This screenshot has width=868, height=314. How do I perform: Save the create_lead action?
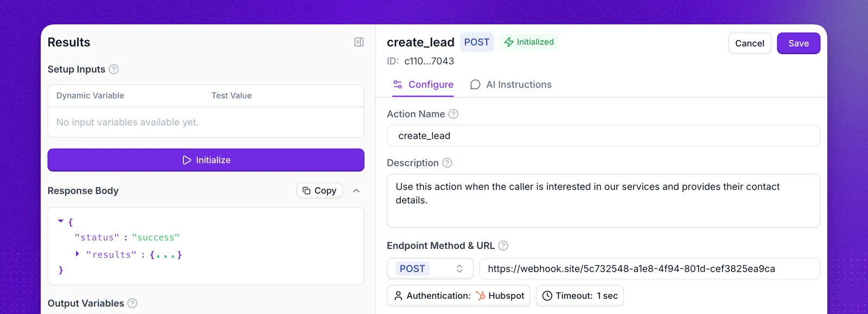pyautogui.click(x=799, y=43)
